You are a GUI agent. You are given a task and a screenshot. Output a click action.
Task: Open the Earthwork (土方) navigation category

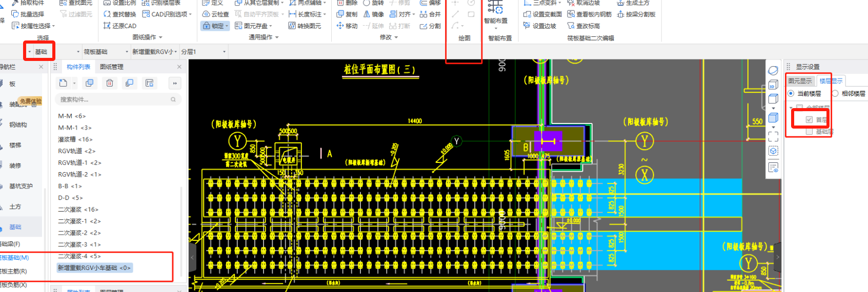[x=15, y=206]
